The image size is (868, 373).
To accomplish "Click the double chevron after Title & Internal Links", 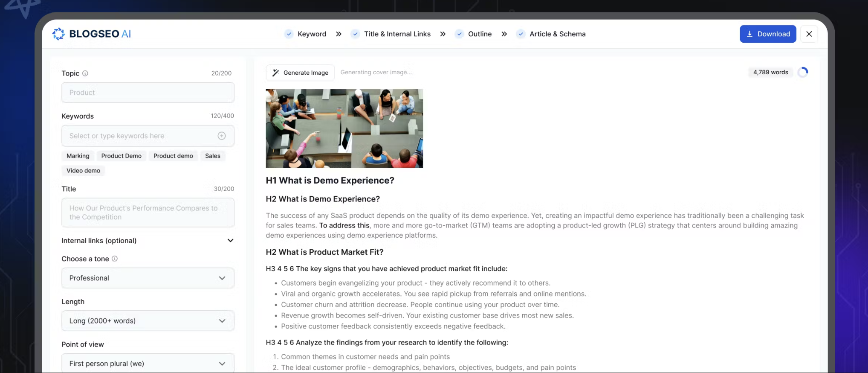I will point(443,34).
